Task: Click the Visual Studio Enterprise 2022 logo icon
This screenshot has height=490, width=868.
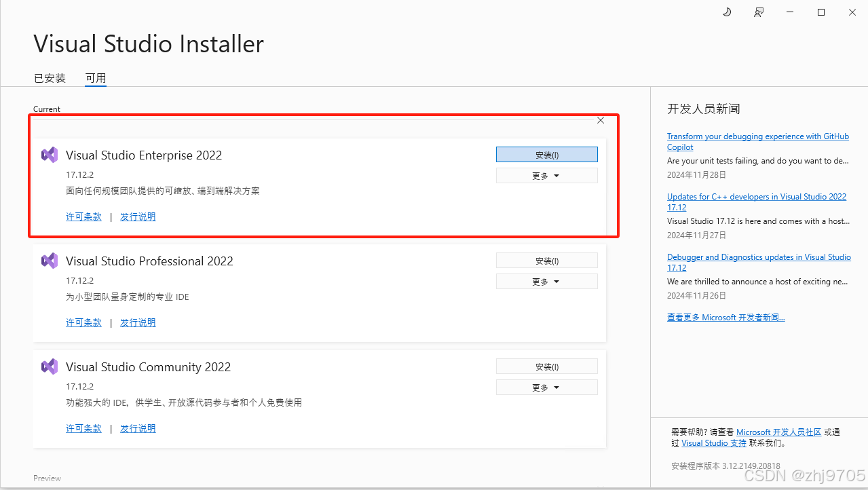Action: point(50,155)
